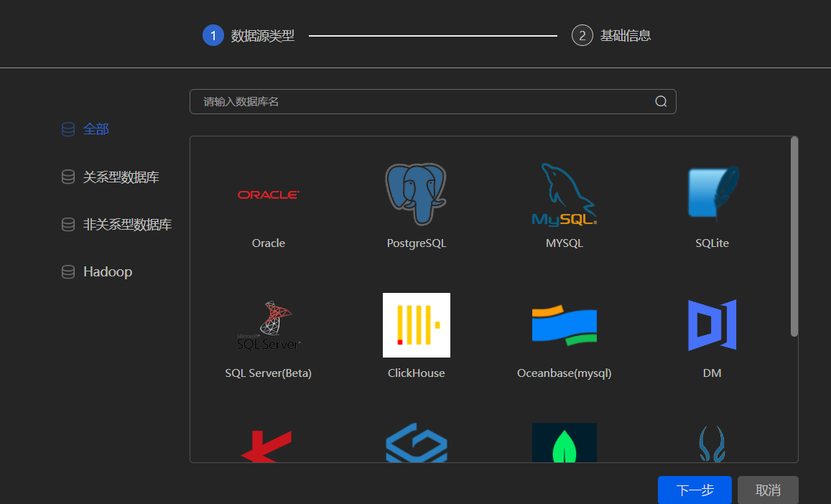The width and height of the screenshot is (831, 504).
Task: Click the DM text label
Action: tap(712, 373)
